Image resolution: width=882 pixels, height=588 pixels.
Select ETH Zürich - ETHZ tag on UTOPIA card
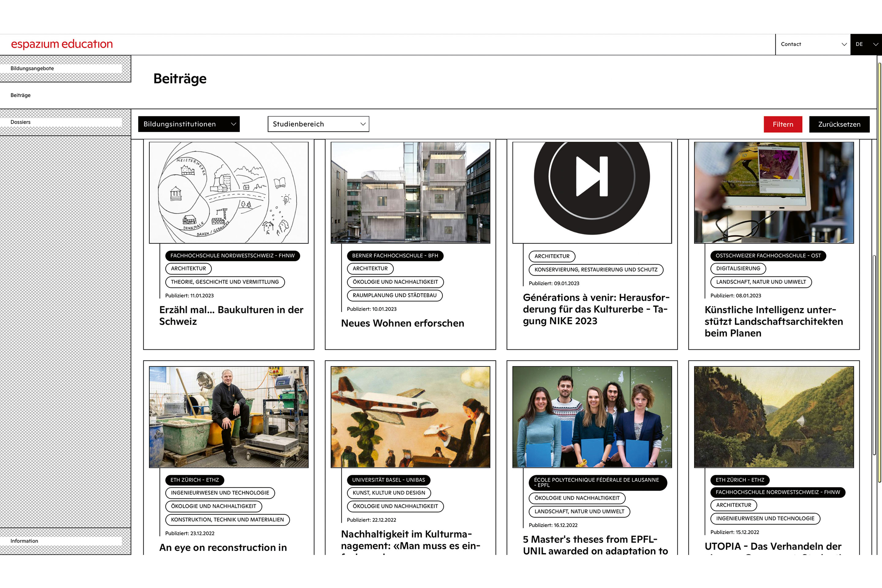coord(740,480)
